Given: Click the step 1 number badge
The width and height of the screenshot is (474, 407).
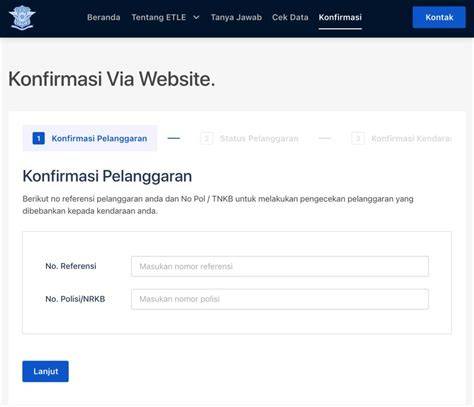Looking at the screenshot, I should click(39, 138).
